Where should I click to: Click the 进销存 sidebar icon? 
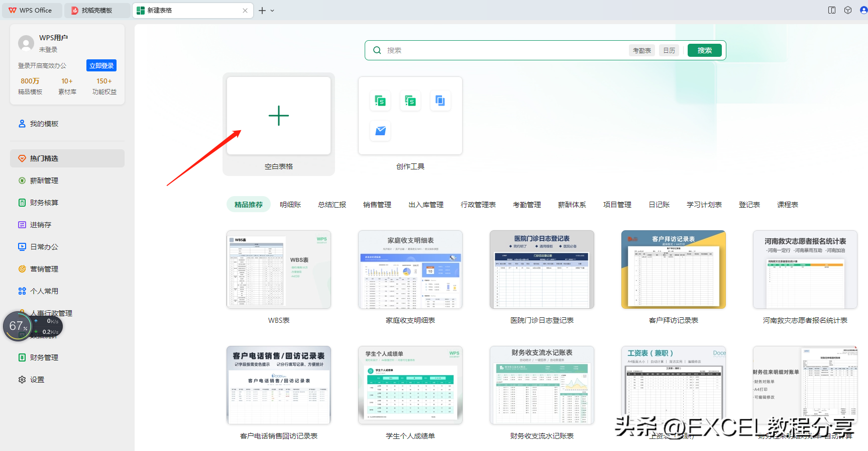click(x=22, y=225)
